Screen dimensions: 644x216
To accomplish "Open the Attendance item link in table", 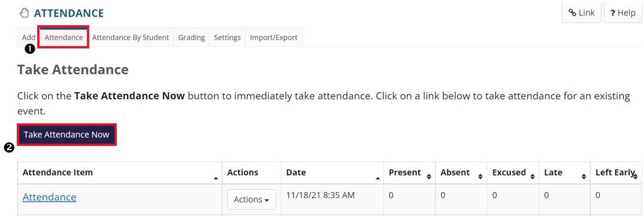I will point(49,197).
